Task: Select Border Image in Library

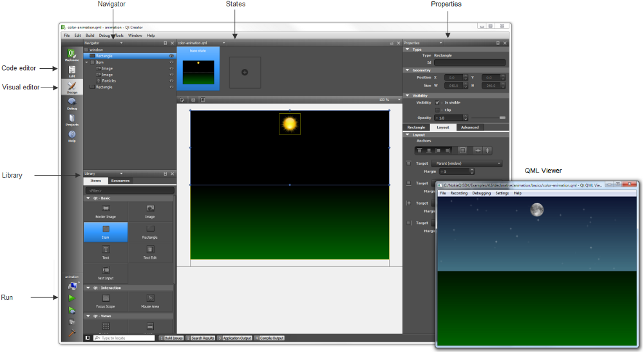Action: 106,211
